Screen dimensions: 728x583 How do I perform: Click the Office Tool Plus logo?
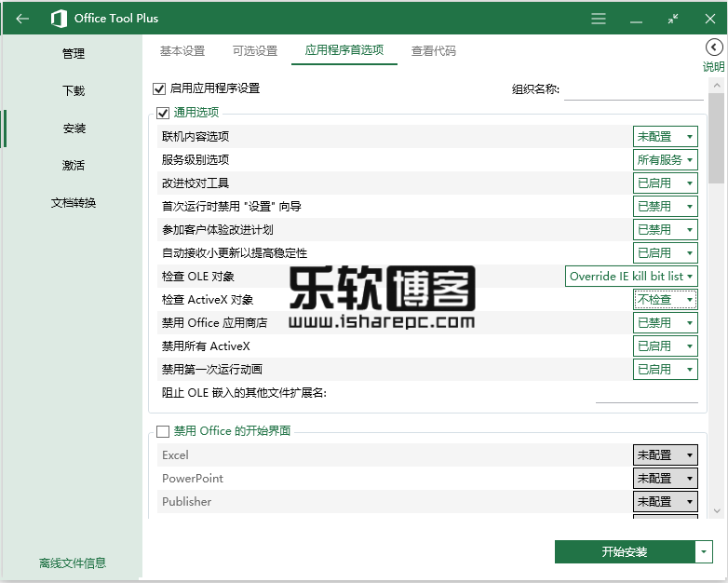(59, 19)
